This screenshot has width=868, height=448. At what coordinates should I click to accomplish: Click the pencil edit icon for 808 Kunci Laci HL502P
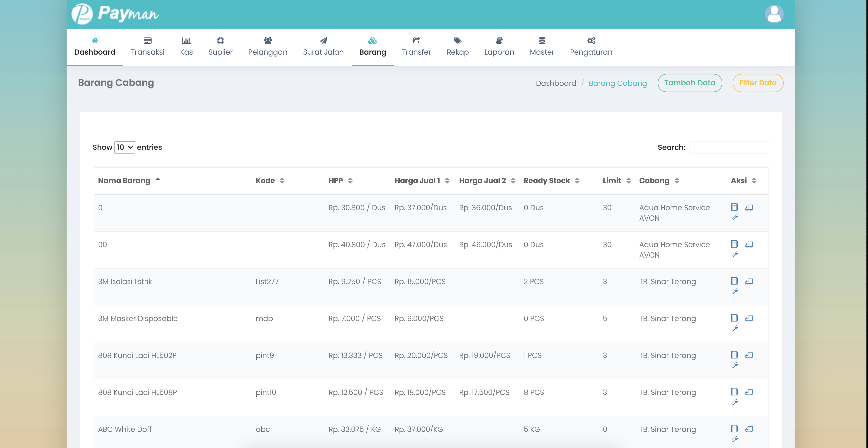(734, 365)
